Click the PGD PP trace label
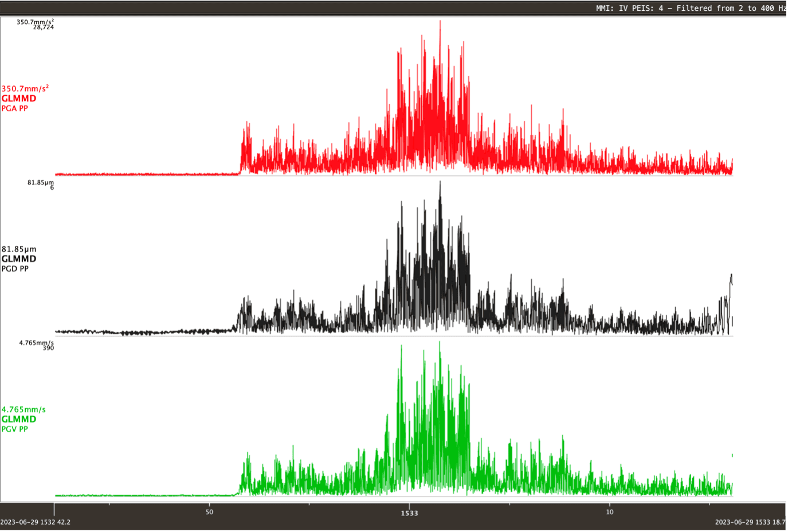This screenshot has width=788, height=532. (15, 269)
